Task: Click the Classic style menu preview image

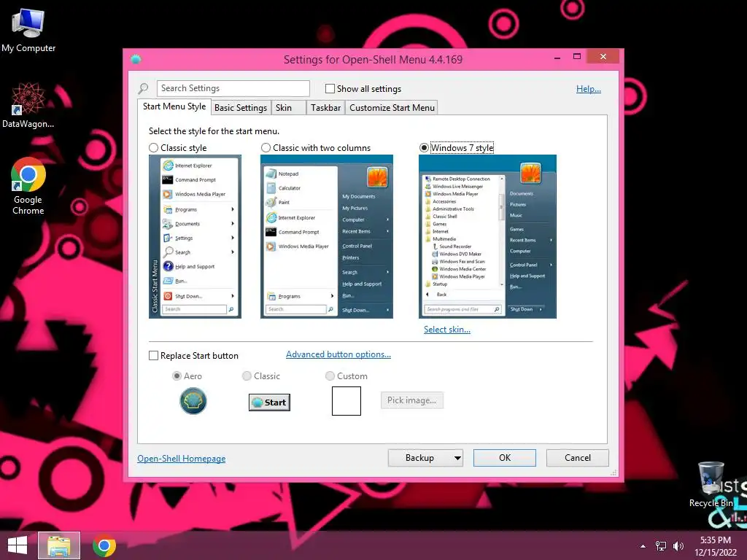Action: 195,237
